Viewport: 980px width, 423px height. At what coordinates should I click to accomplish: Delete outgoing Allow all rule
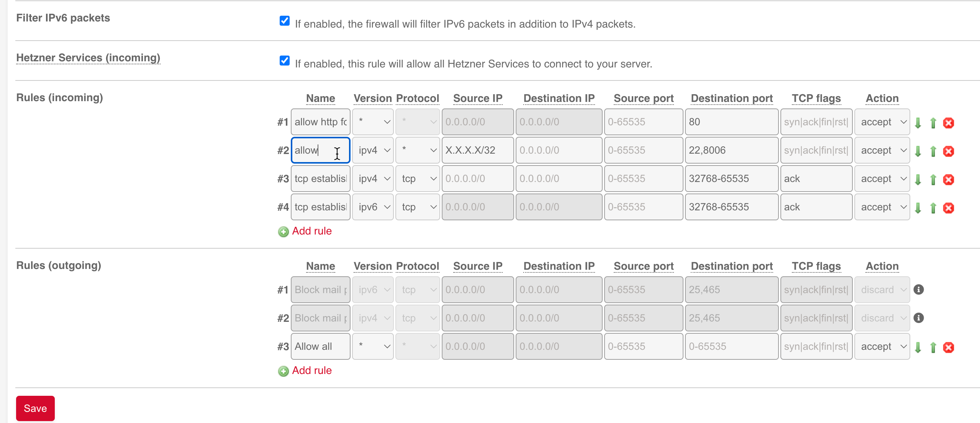pos(949,347)
